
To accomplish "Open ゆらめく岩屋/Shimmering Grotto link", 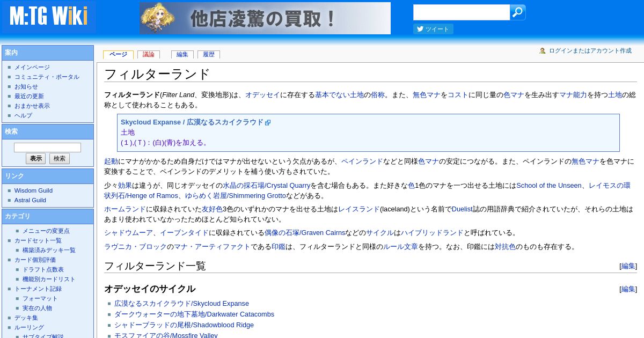I will click(236, 196).
